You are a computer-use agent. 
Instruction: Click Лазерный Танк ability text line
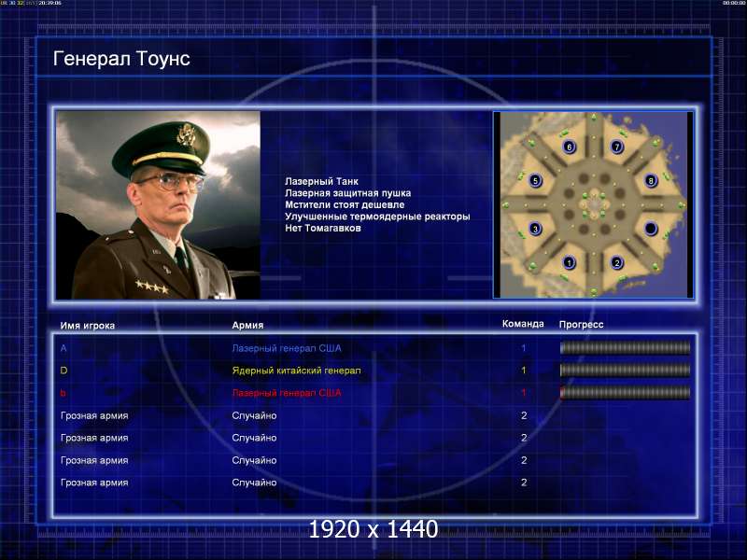(x=321, y=181)
